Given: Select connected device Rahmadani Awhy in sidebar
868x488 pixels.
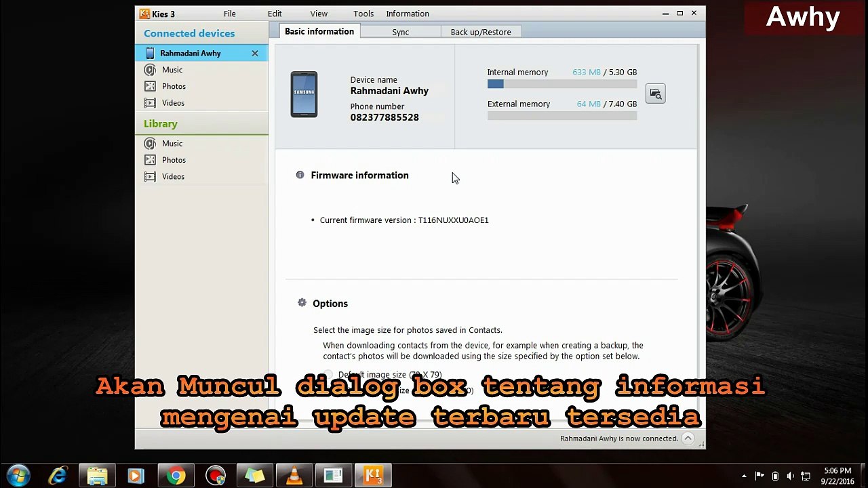Looking at the screenshot, I should click(201, 53).
